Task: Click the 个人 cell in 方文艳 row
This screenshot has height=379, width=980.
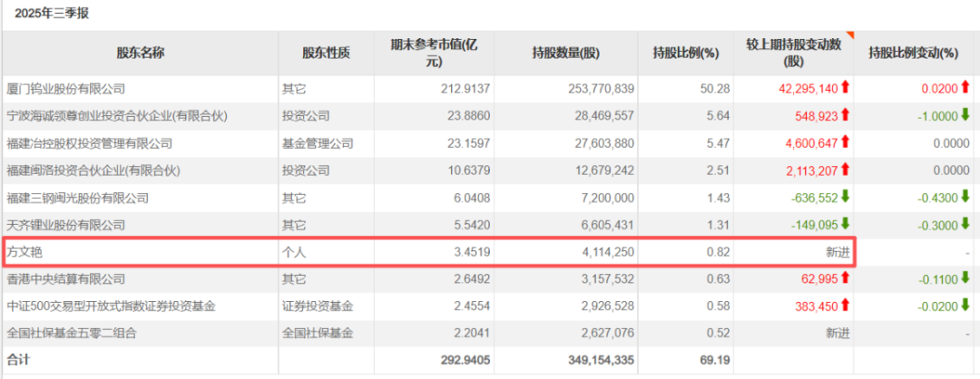Action: click(294, 252)
